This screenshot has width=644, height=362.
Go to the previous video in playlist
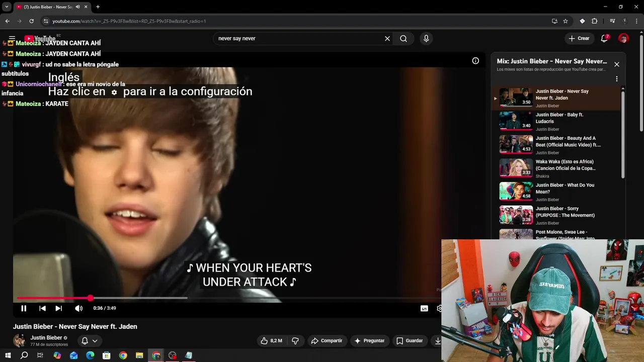(x=42, y=308)
